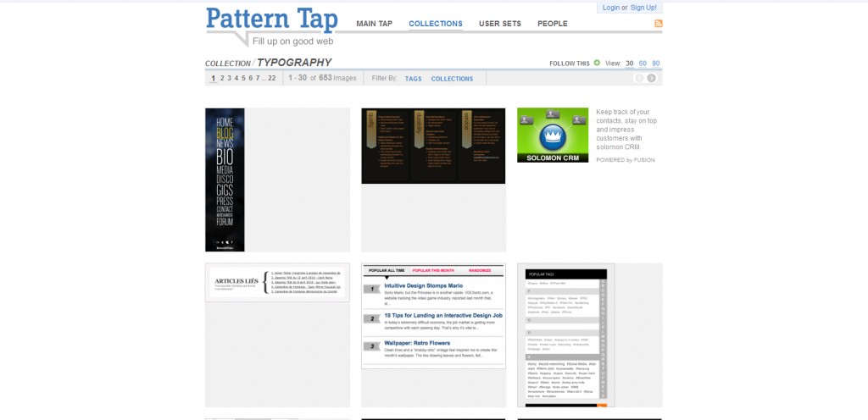Click the green Follow This plus icon
Image resolution: width=868 pixels, height=420 pixels.
[597, 63]
